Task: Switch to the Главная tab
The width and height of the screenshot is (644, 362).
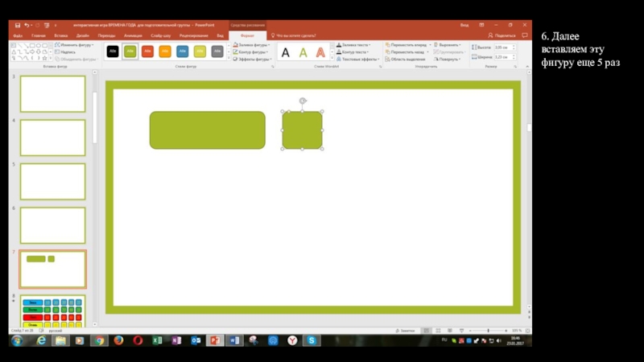Action: coord(39,35)
